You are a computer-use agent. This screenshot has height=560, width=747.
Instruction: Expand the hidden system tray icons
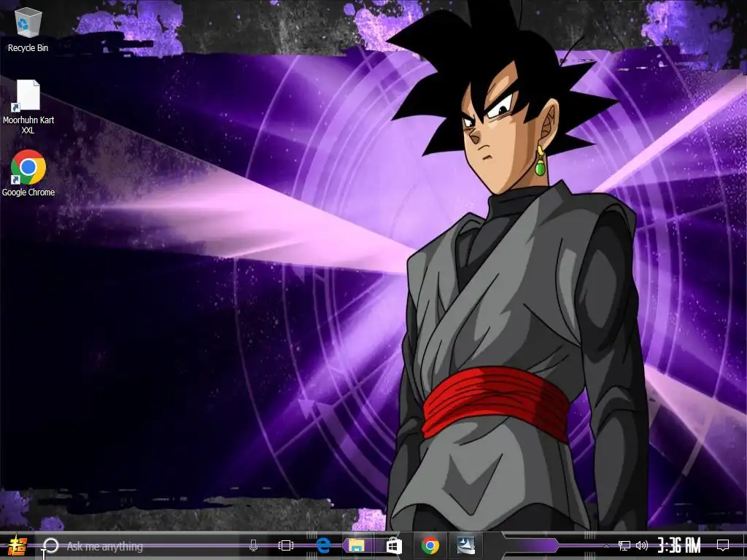point(606,545)
